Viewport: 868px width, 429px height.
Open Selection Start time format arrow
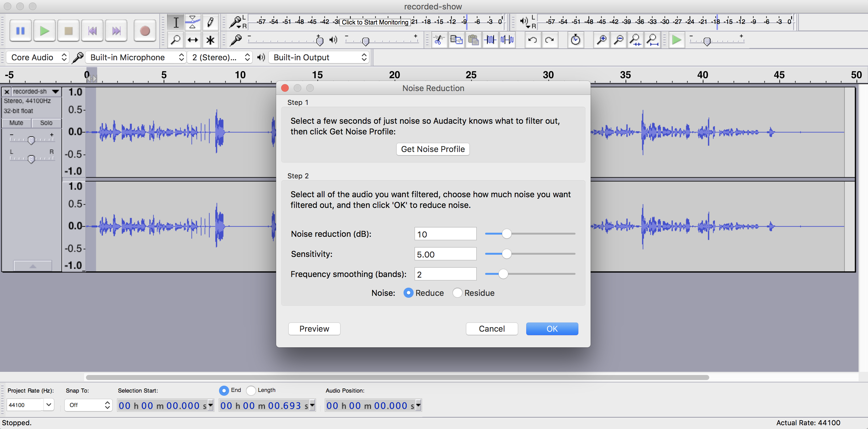[x=211, y=405]
